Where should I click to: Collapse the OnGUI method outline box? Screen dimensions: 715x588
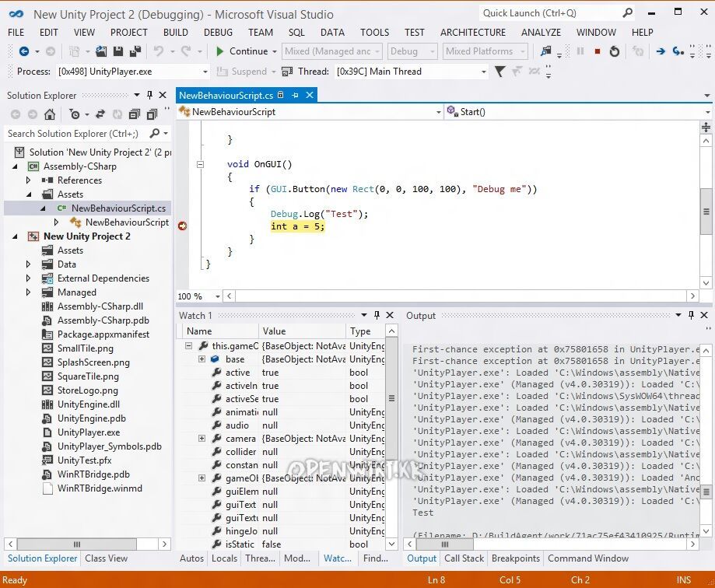[200, 165]
